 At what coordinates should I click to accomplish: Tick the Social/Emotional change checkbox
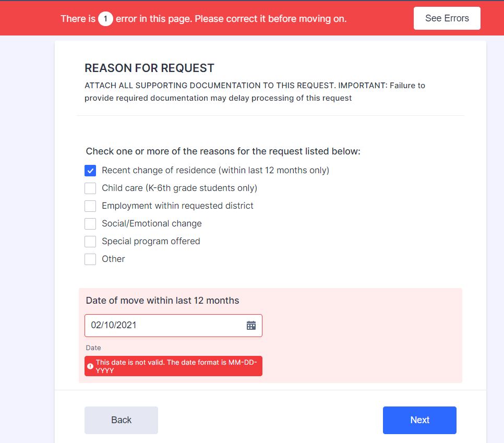(x=90, y=223)
